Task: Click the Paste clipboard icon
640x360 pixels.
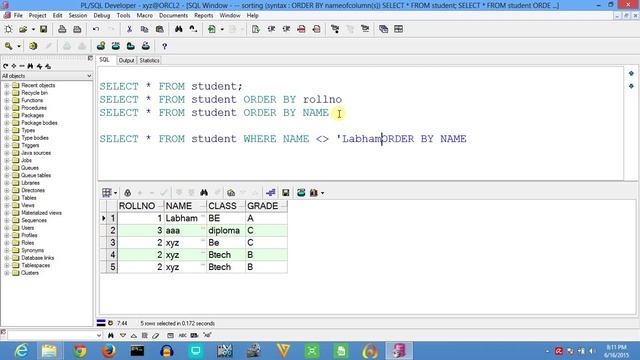Action: (160, 29)
